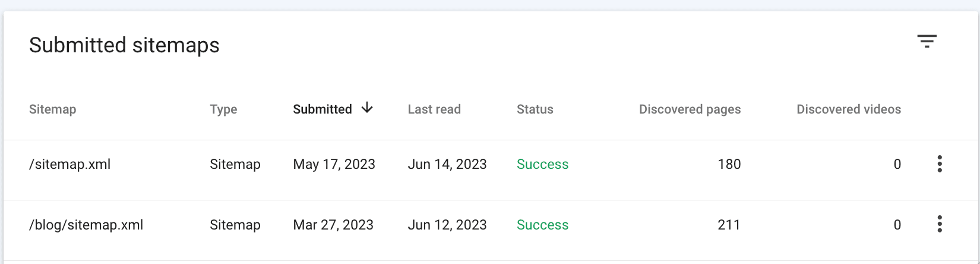Sort by the Submitted column header
This screenshot has width=980, height=264.
point(323,109)
